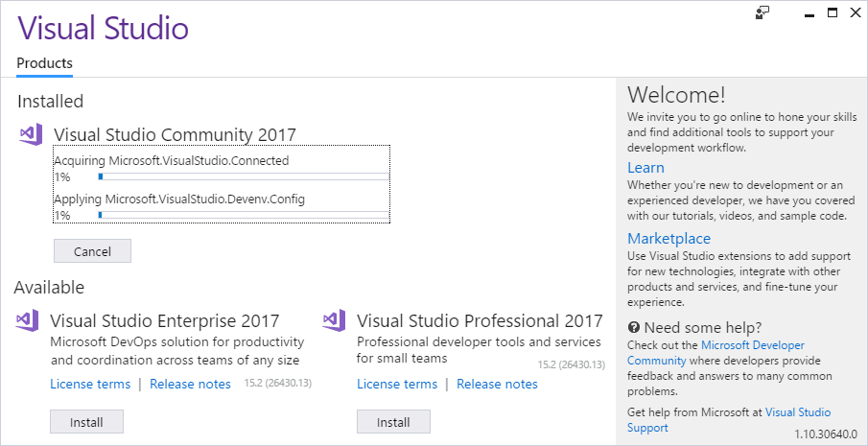Install Visual Studio Enterprise 2017
The height and width of the screenshot is (446, 868).
[x=86, y=422]
